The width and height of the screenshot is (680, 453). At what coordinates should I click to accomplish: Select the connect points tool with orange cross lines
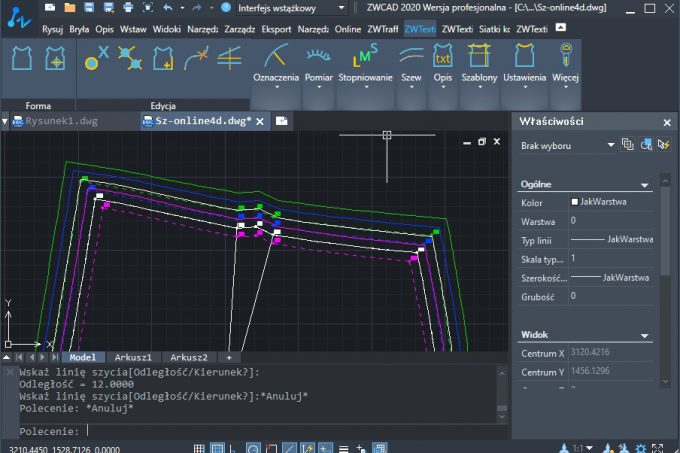pyautogui.click(x=130, y=58)
